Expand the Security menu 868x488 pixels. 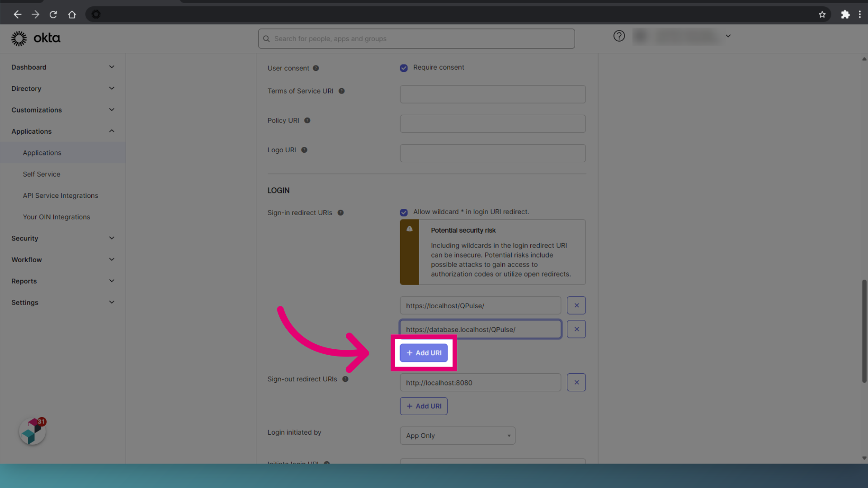[63, 238]
